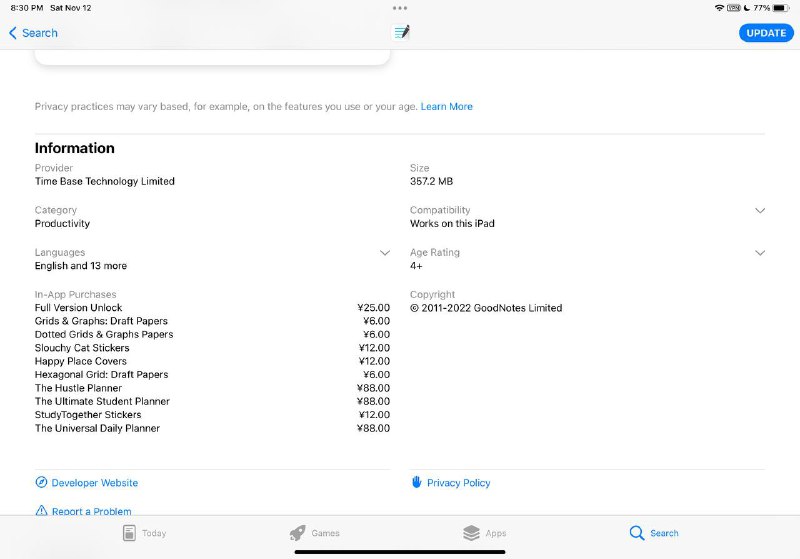
Task: Tap the battery status icon
Action: point(781,8)
